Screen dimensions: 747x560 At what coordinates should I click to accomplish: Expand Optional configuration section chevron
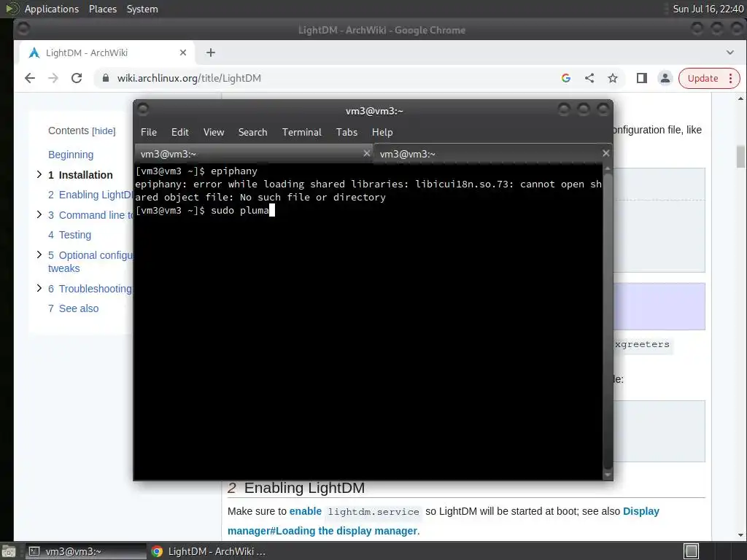pyautogui.click(x=39, y=254)
